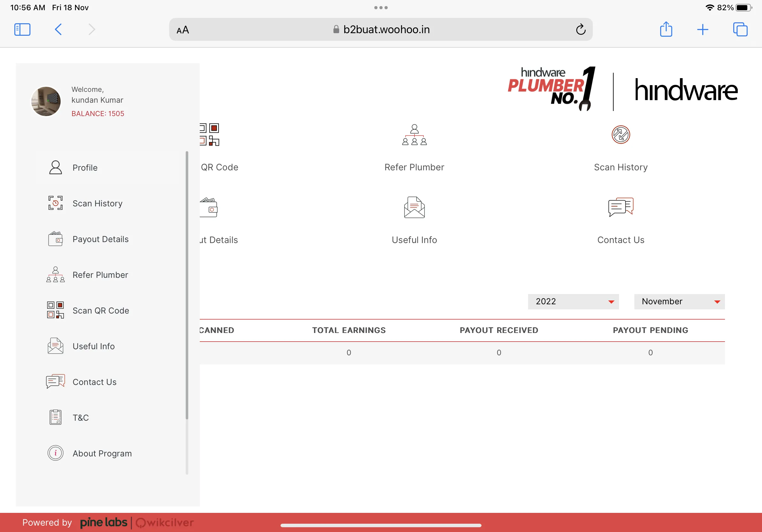
Task: Click the kundan Kumar name text
Action: (x=97, y=100)
